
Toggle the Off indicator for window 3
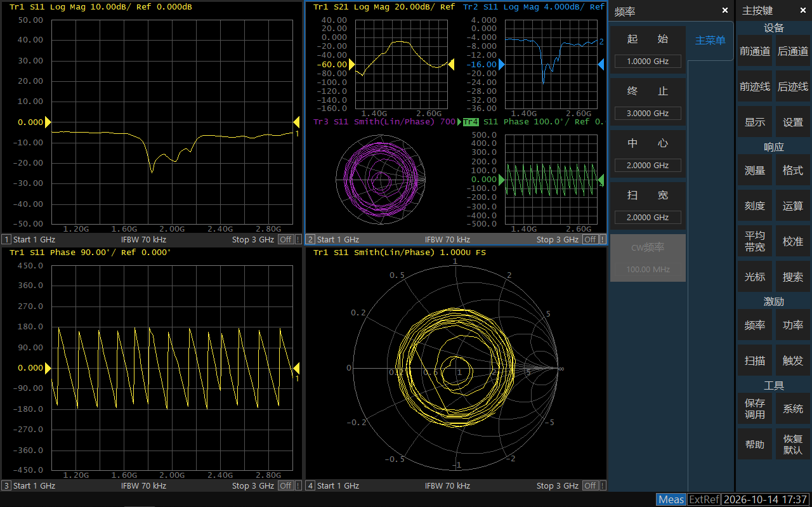pos(285,485)
